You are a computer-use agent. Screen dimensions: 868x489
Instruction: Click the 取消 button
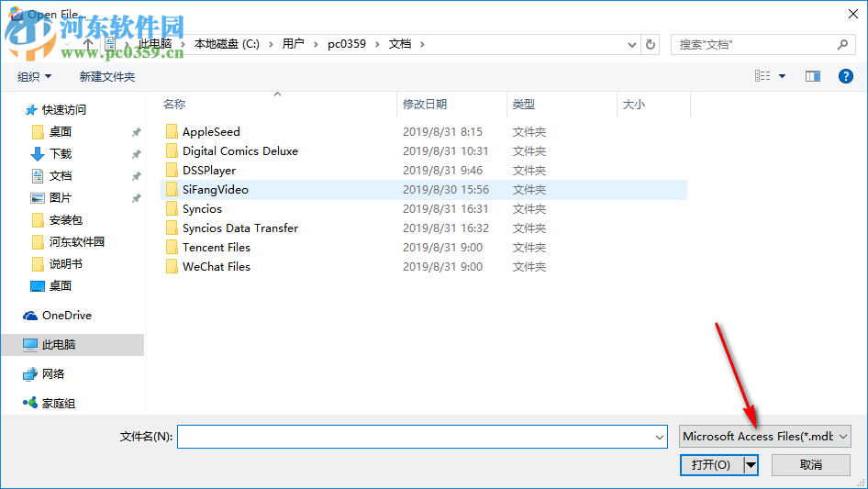[811, 465]
